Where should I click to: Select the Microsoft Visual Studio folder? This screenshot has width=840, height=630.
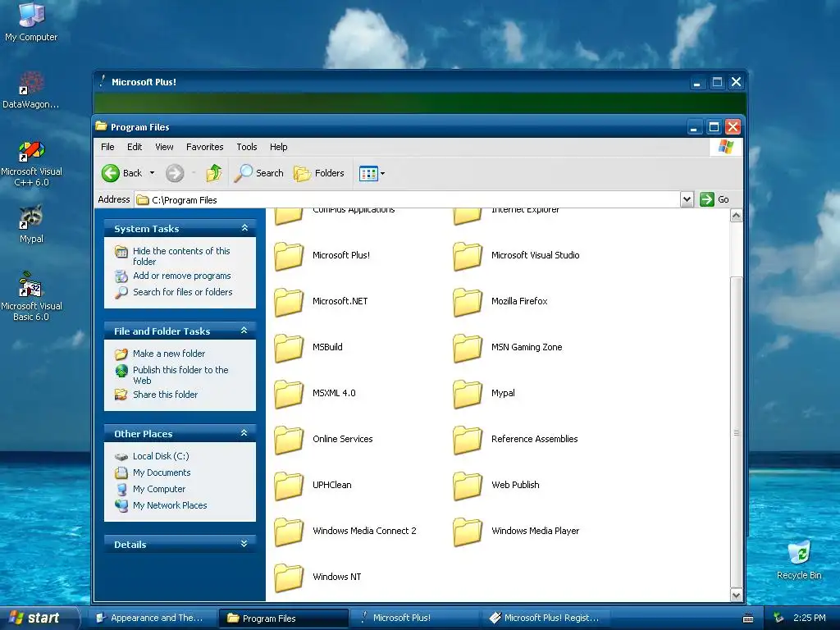pyautogui.click(x=517, y=256)
